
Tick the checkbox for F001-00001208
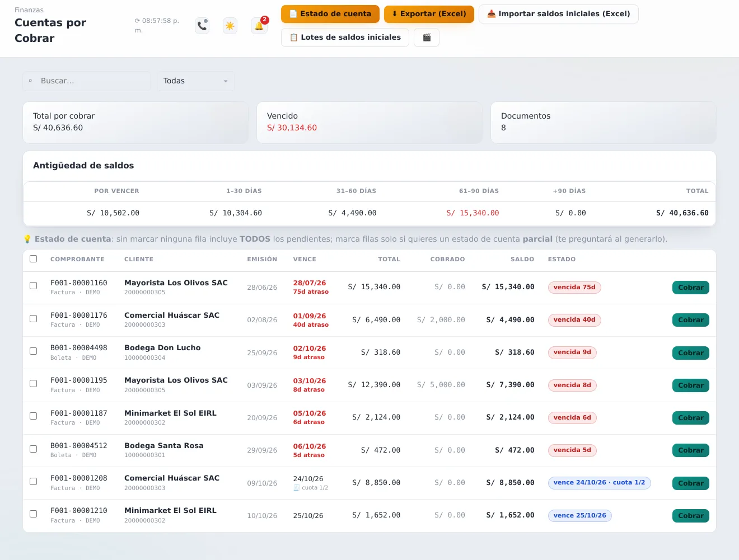34,481
